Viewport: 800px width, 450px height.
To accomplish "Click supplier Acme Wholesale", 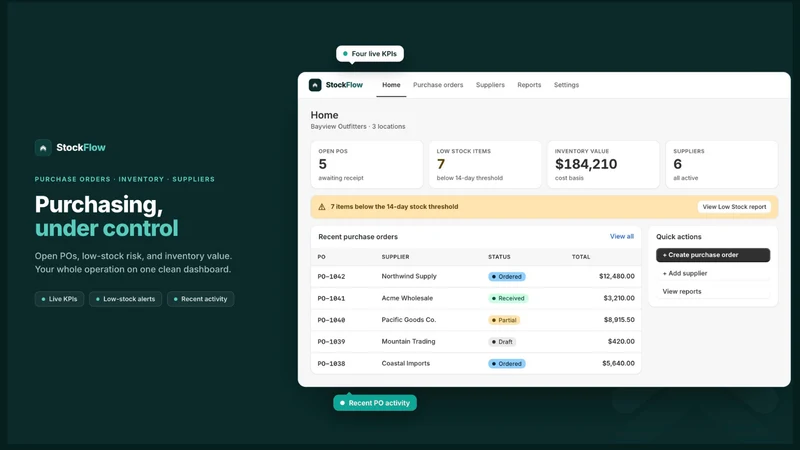I will tap(407, 298).
